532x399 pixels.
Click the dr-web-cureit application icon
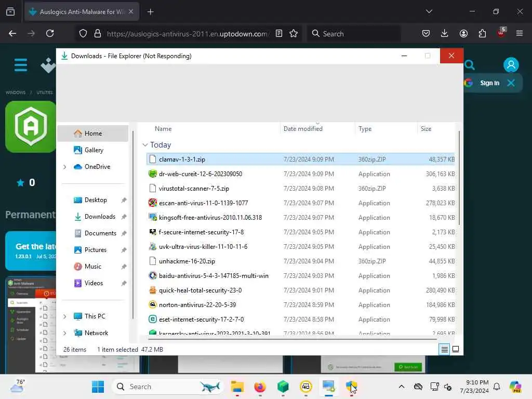[153, 174]
